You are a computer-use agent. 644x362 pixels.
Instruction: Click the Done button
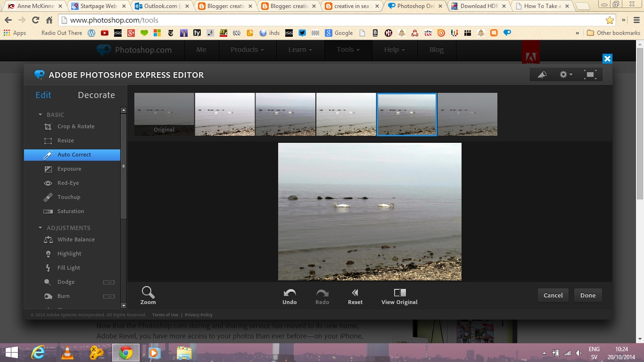(588, 296)
